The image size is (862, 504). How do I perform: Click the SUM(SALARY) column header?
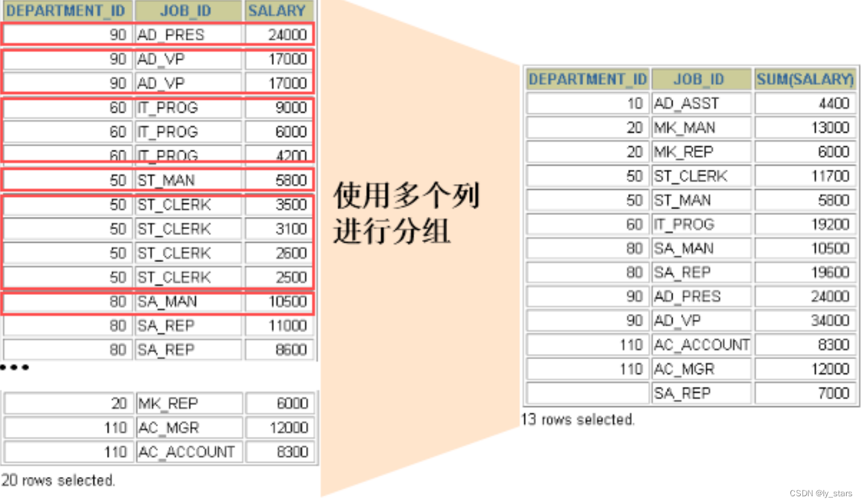click(x=807, y=79)
